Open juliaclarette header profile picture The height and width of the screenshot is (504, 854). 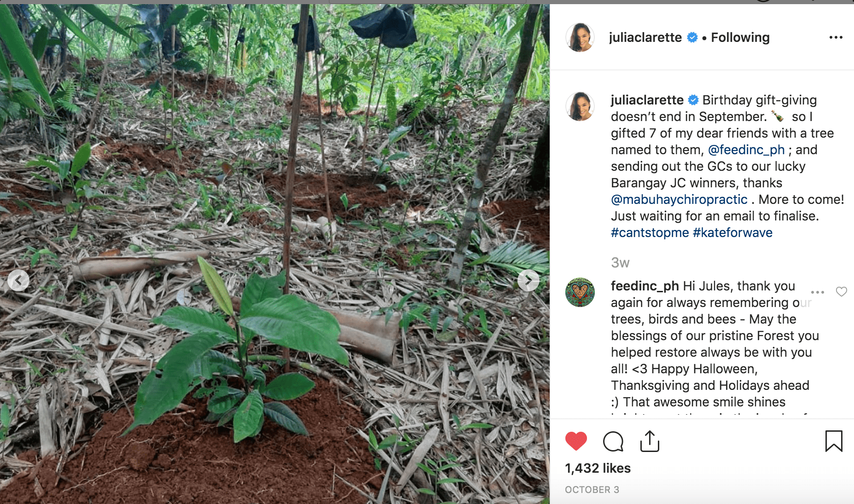click(580, 37)
